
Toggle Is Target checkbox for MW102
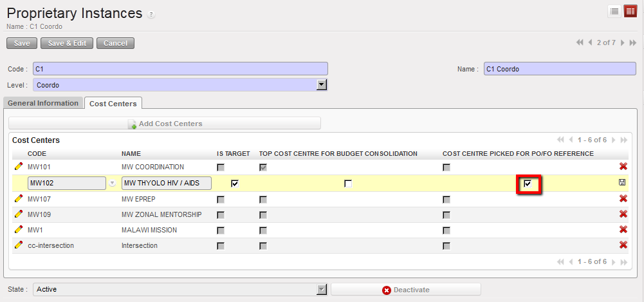coord(235,184)
